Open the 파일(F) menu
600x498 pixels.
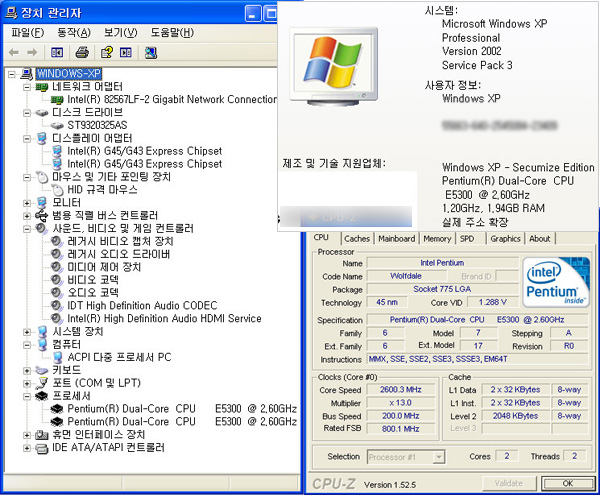pyautogui.click(x=28, y=33)
